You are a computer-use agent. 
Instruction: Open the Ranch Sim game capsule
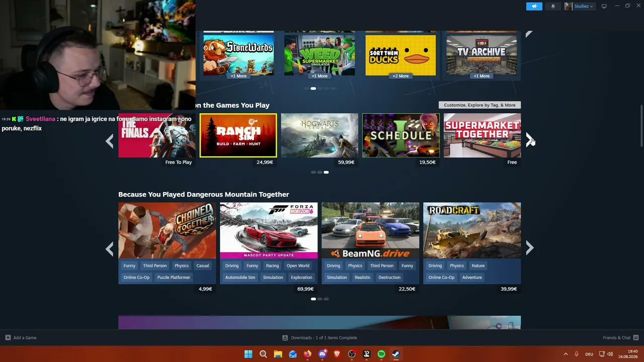(x=238, y=135)
